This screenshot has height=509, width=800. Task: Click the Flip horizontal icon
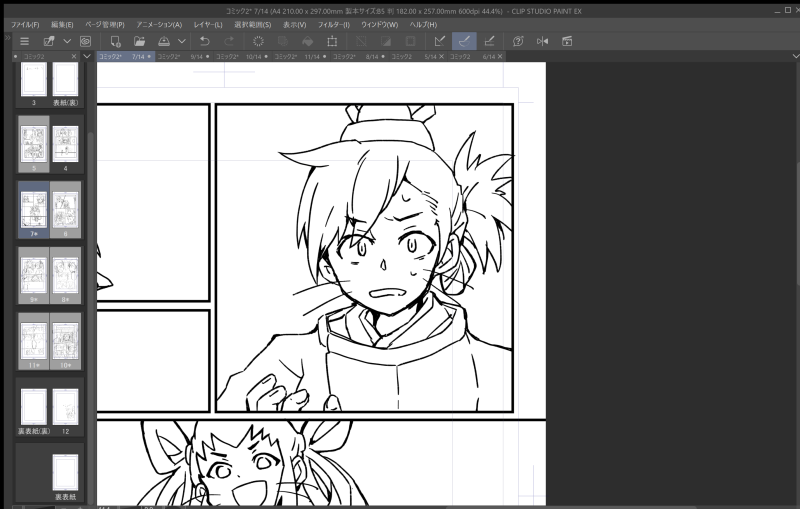pyautogui.click(x=542, y=41)
